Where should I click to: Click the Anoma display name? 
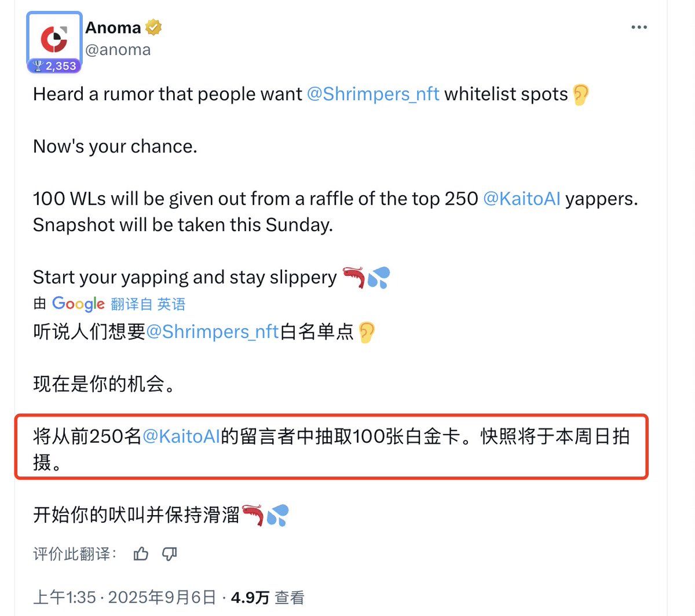(113, 27)
